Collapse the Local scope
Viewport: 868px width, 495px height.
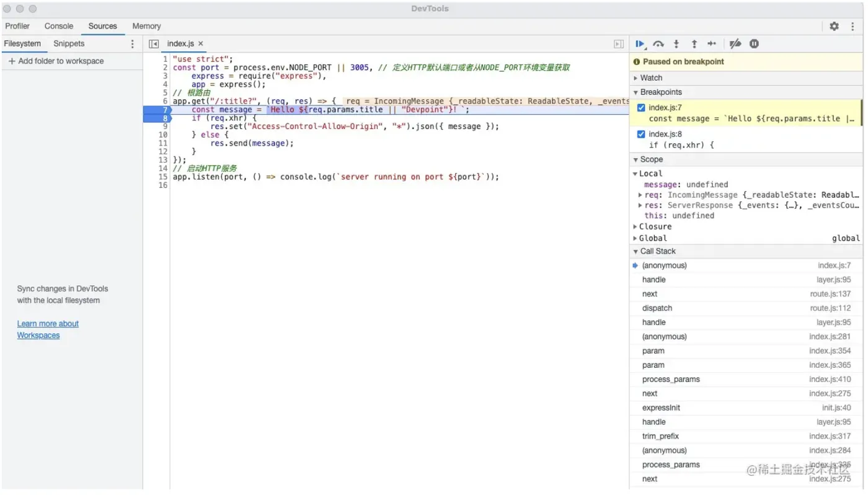point(635,174)
